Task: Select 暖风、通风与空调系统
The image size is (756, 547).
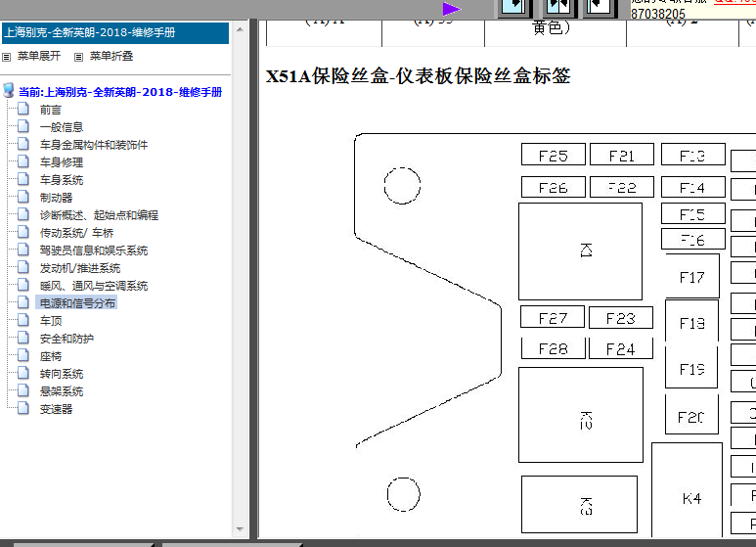Action: pos(94,286)
